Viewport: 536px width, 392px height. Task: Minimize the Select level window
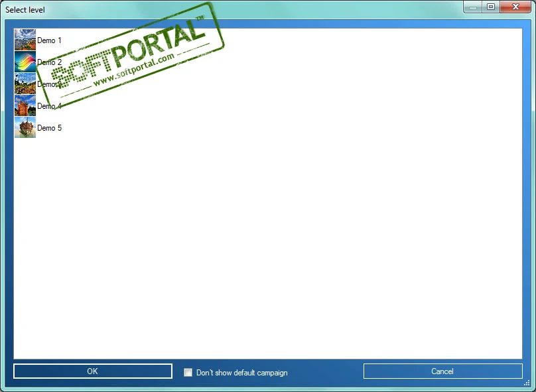click(x=473, y=7)
